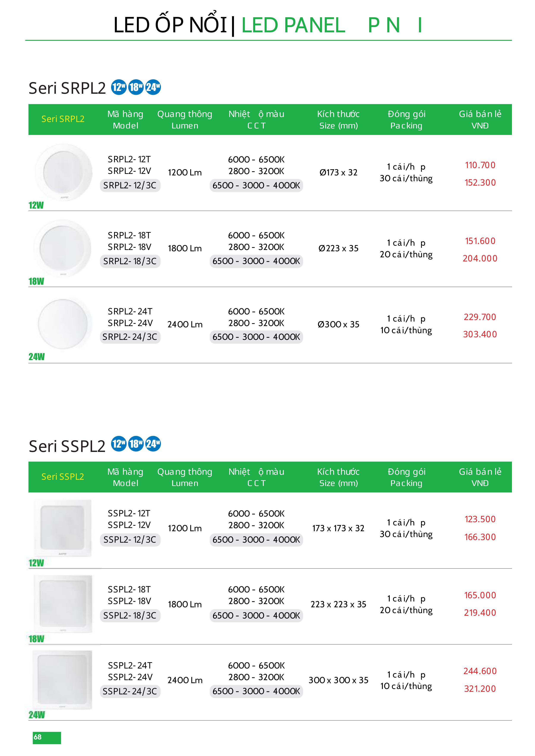Click the 18W badge beside Seri SSPL2 heading

(x=136, y=444)
